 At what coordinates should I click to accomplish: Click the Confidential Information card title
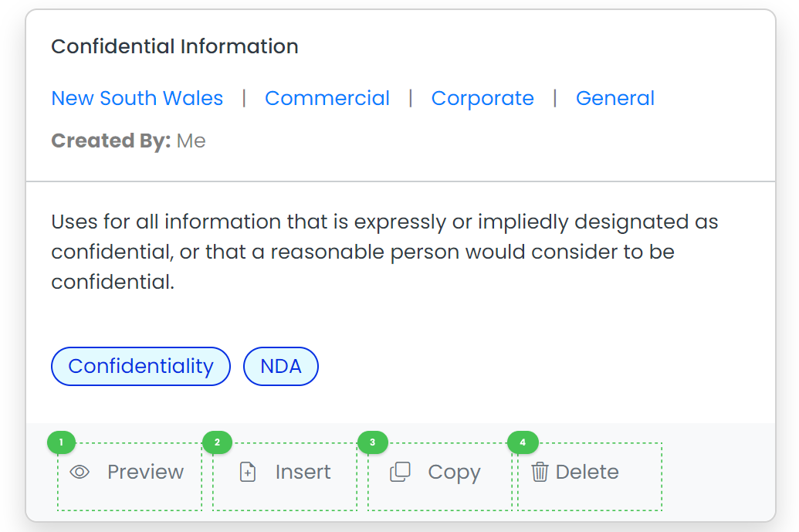[x=174, y=46]
